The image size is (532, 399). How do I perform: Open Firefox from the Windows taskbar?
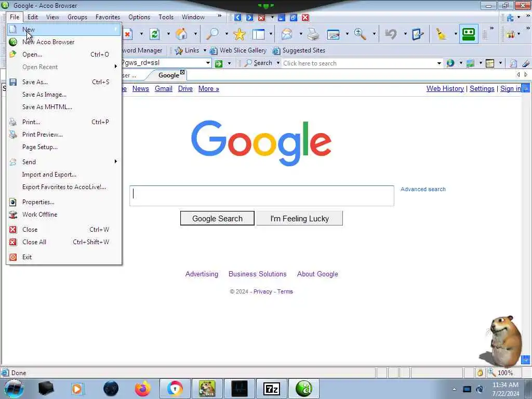click(x=143, y=389)
